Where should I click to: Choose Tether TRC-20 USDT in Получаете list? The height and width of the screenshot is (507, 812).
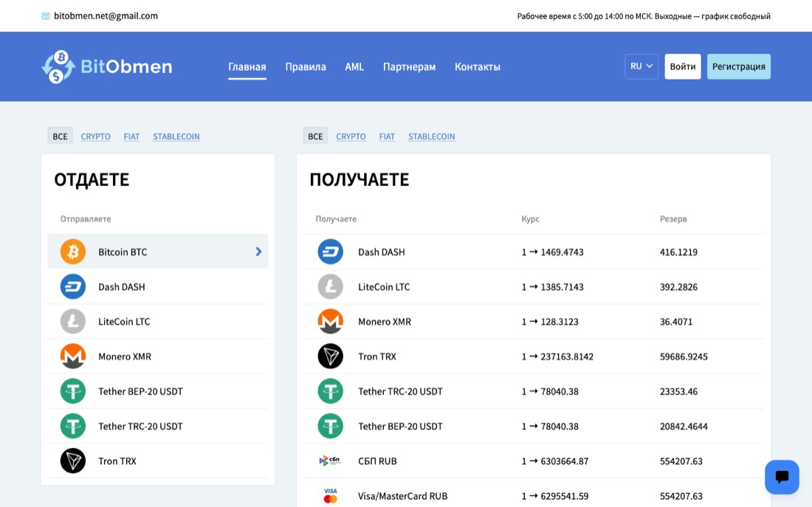click(534, 391)
